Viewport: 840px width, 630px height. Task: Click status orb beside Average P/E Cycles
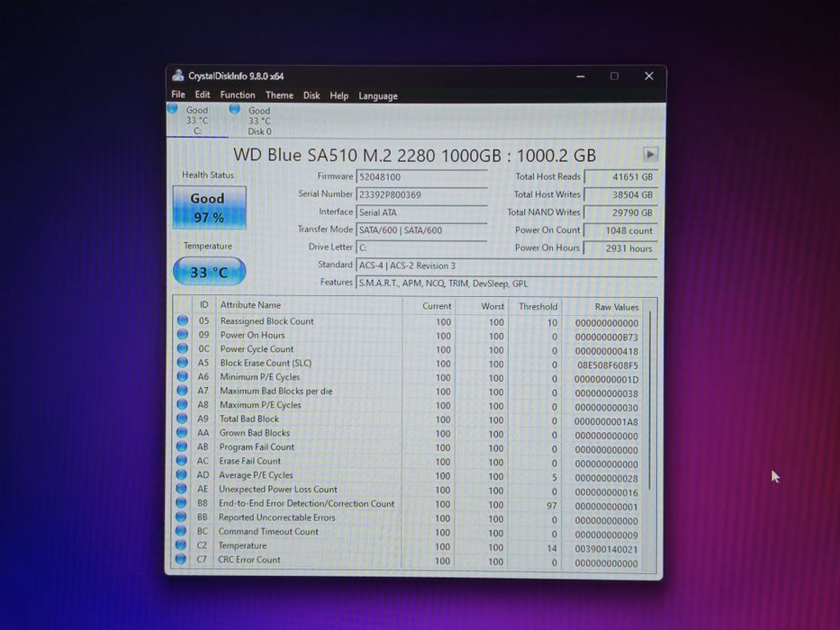click(x=182, y=474)
